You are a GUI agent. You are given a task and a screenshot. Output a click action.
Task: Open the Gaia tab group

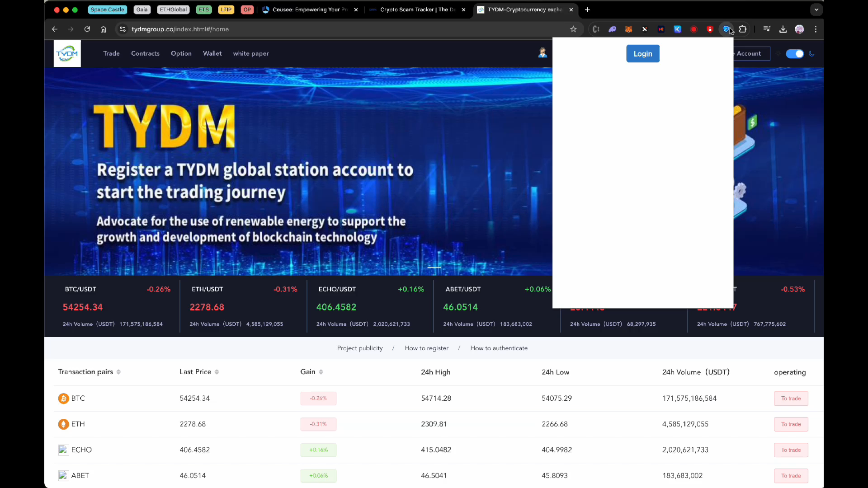142,9
